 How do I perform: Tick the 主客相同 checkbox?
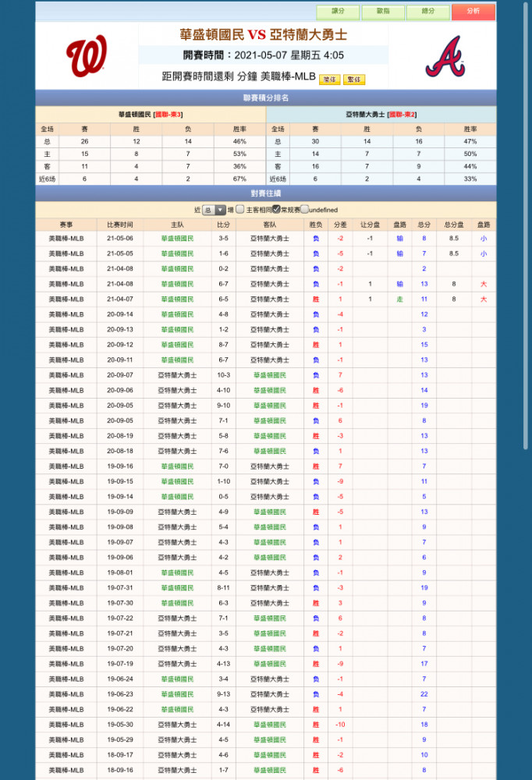[240, 209]
